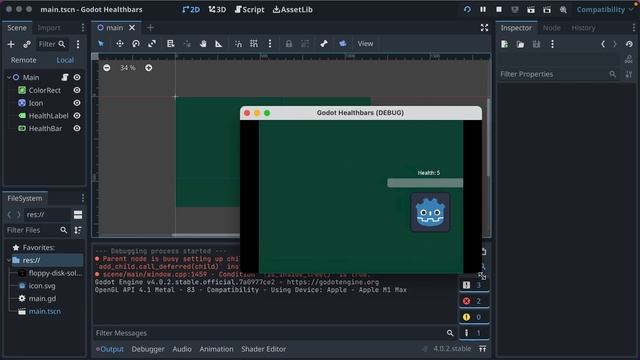Toggle visibility of Main node

(77, 77)
